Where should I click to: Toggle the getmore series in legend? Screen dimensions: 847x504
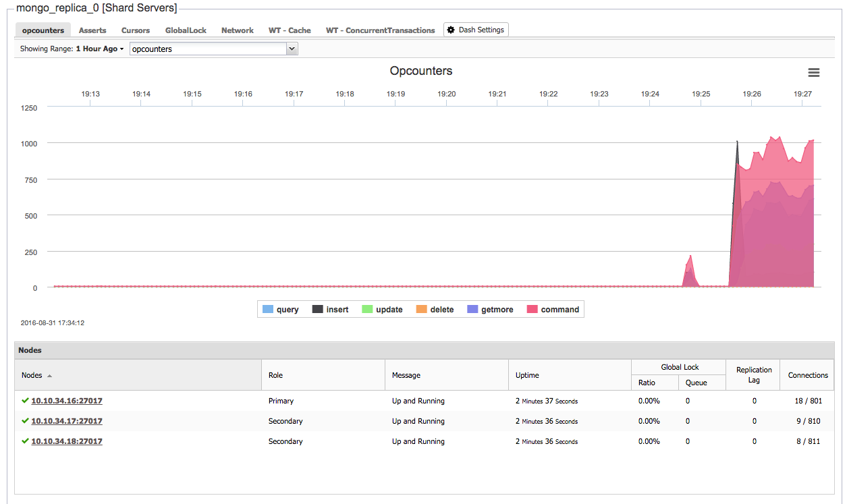[490, 310]
